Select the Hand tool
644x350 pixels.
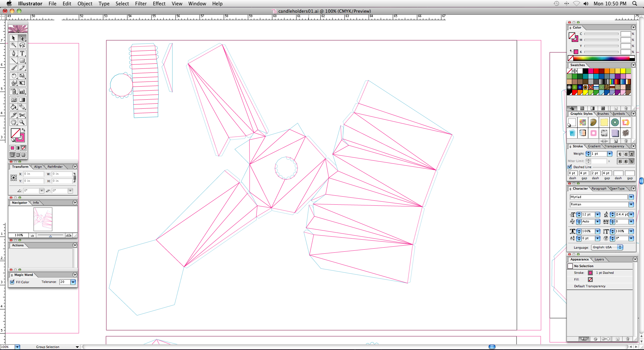(13, 122)
